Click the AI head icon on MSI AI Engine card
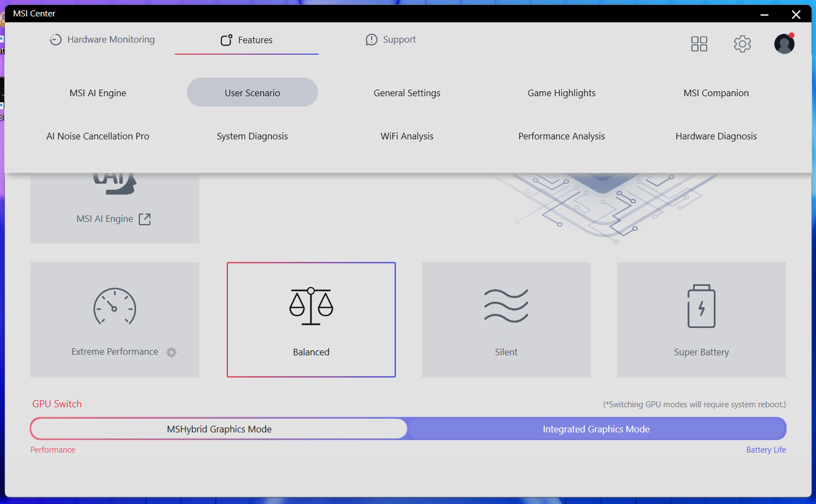Viewport: 816px width, 504px height. point(114,184)
